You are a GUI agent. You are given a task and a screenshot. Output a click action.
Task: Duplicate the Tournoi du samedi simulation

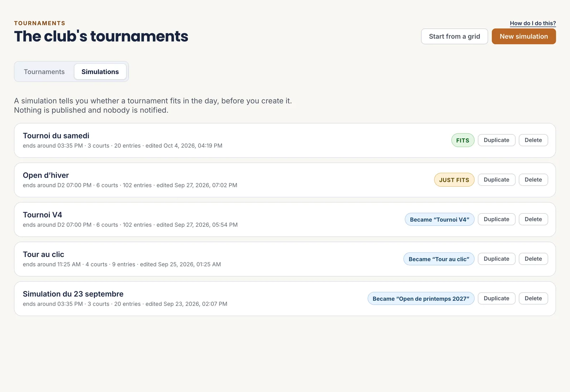496,140
